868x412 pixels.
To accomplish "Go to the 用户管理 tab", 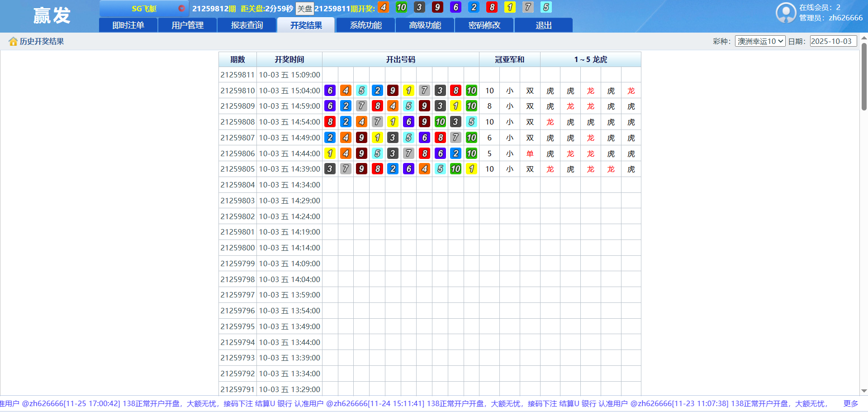I will point(187,25).
